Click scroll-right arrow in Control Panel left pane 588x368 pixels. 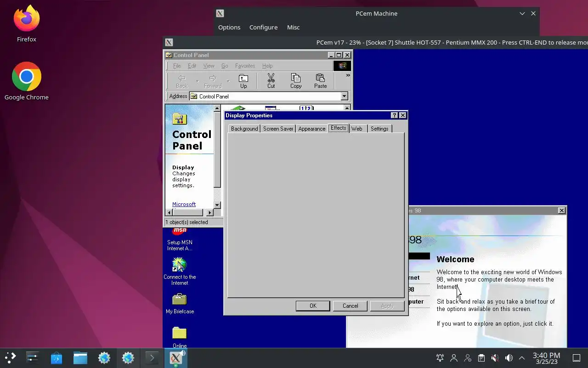tap(210, 213)
